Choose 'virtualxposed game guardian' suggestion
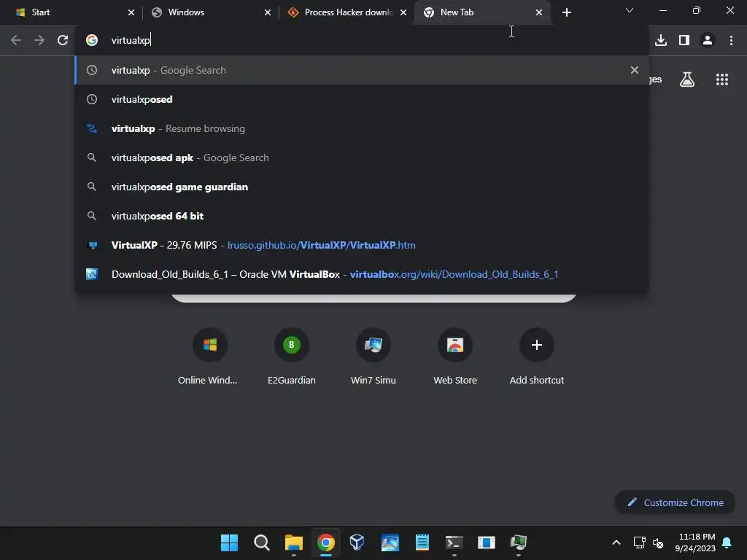747x560 pixels. coord(361,187)
